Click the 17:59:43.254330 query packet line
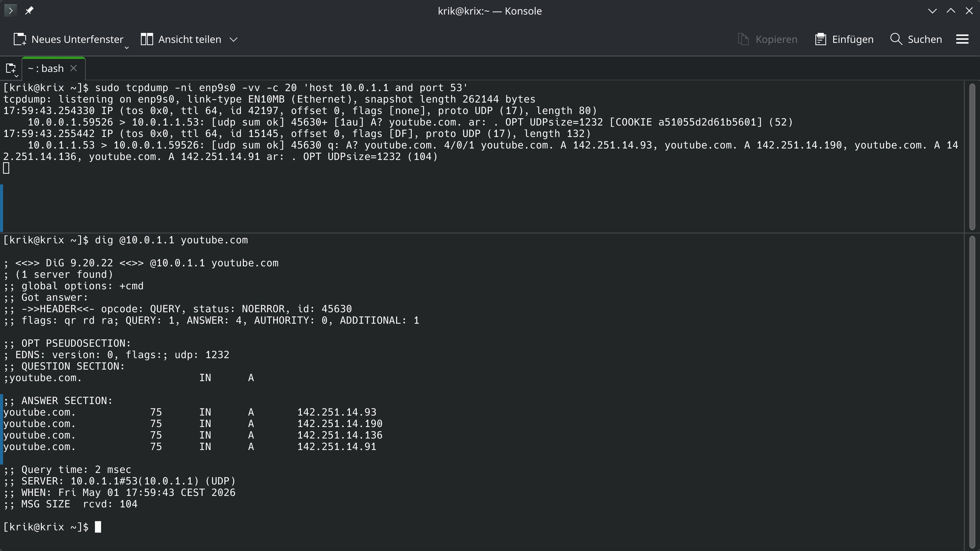This screenshot has width=980, height=551. coord(300,111)
